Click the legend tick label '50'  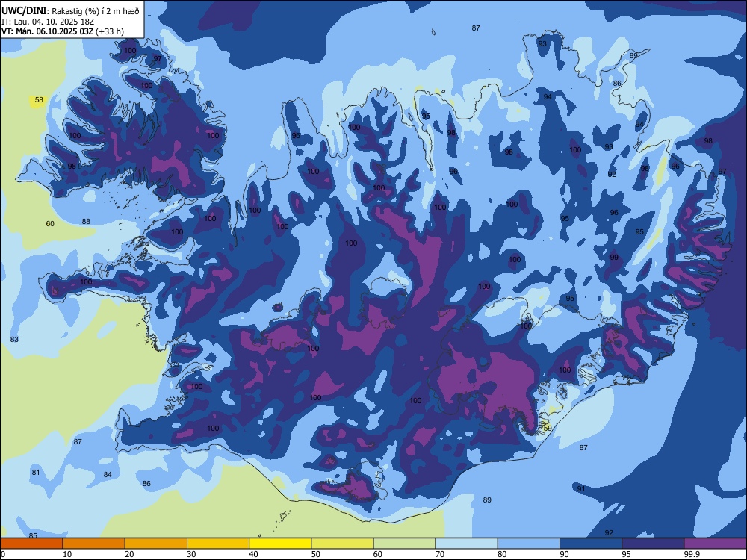pyautogui.click(x=316, y=554)
